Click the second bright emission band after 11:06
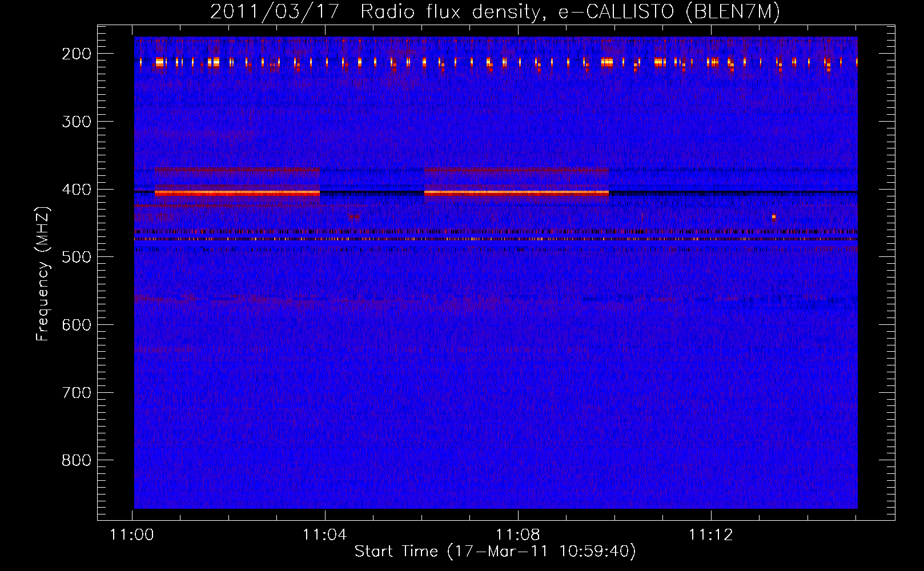This screenshot has width=924, height=571. pos(516,194)
